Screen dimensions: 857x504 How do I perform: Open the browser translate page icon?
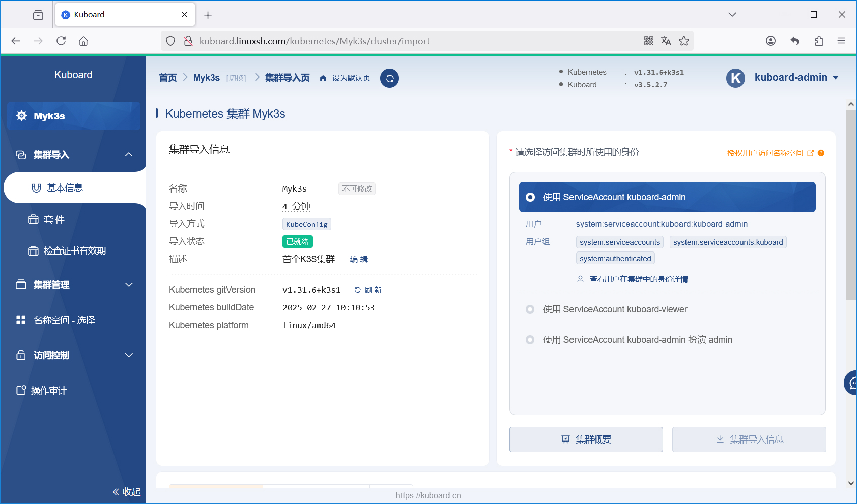666,41
